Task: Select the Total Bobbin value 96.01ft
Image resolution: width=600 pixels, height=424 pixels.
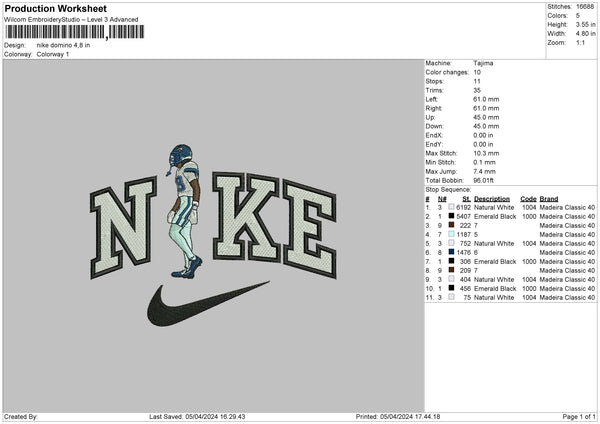Action: (x=483, y=180)
